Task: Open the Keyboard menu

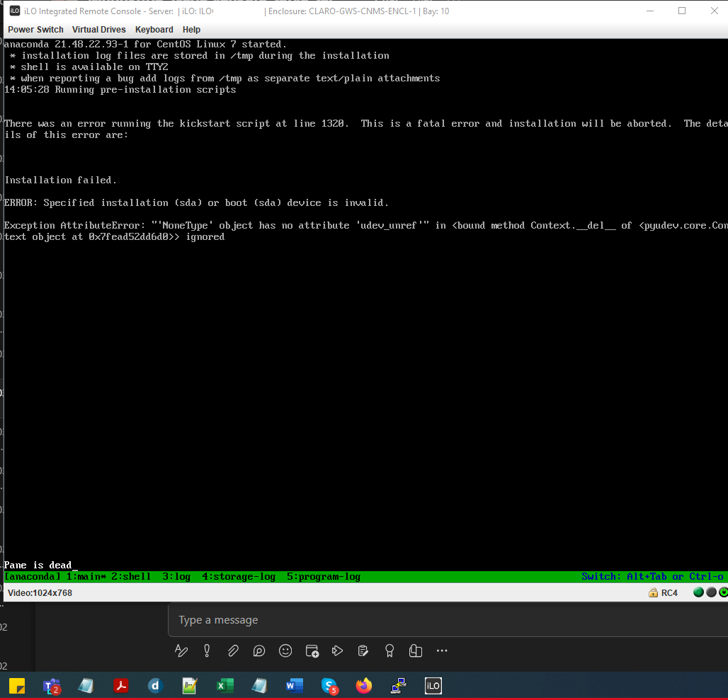Action: click(154, 30)
